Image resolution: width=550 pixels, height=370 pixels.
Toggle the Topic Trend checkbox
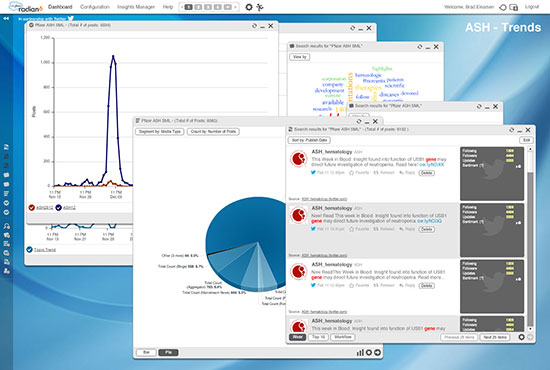(29, 250)
